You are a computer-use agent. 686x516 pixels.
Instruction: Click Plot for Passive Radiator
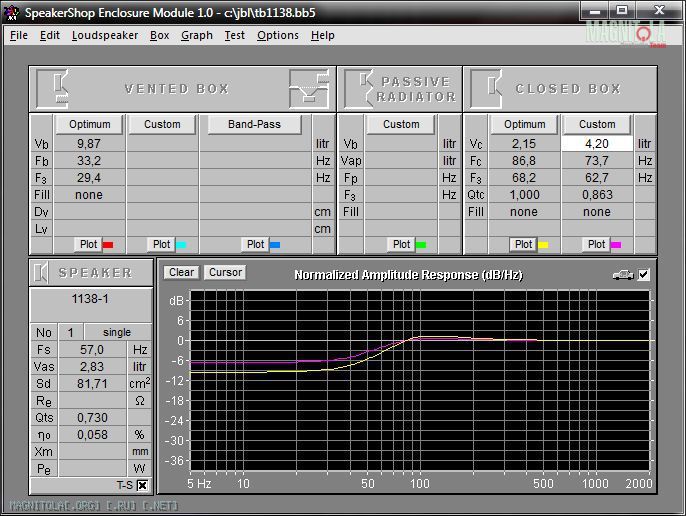click(x=401, y=244)
